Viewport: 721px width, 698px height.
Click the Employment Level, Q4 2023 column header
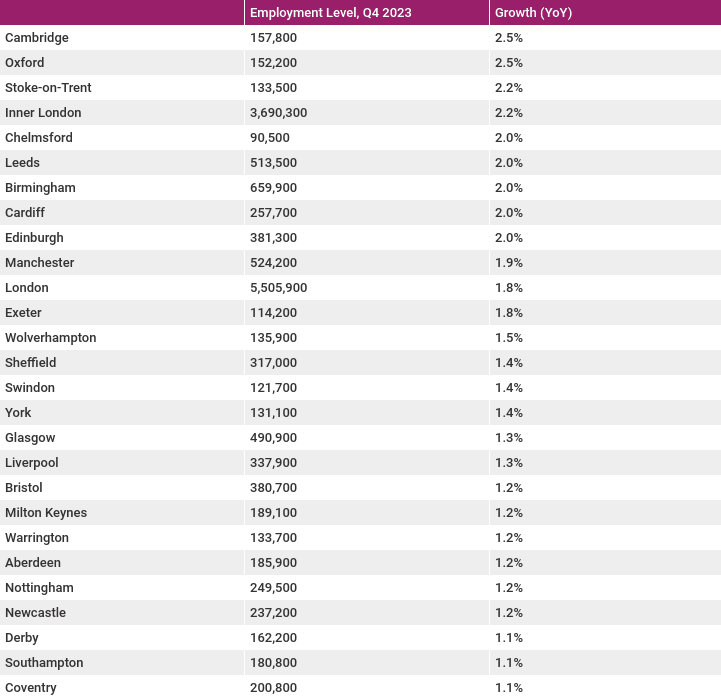[x=331, y=12]
